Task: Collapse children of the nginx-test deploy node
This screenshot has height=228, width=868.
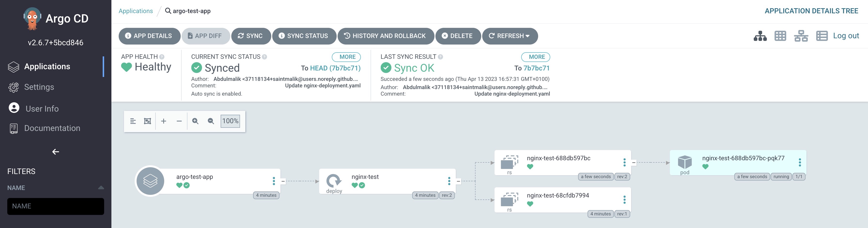Action: pos(458,181)
